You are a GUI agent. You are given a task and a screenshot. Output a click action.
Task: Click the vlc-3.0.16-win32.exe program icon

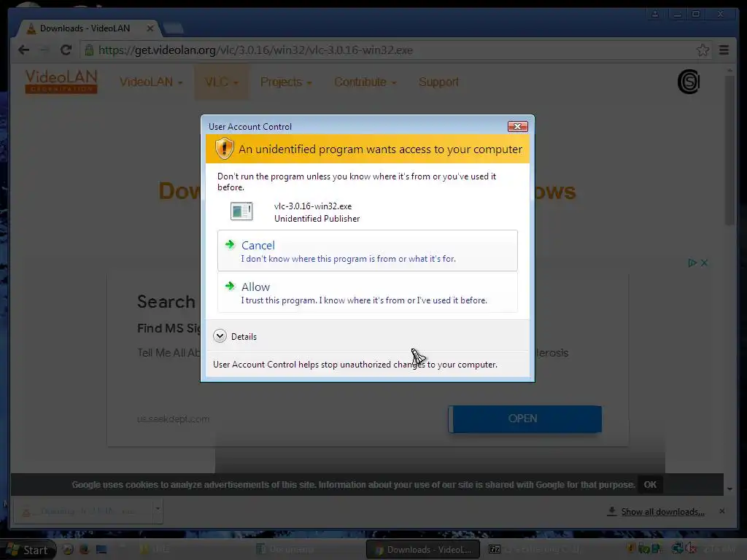(241, 211)
